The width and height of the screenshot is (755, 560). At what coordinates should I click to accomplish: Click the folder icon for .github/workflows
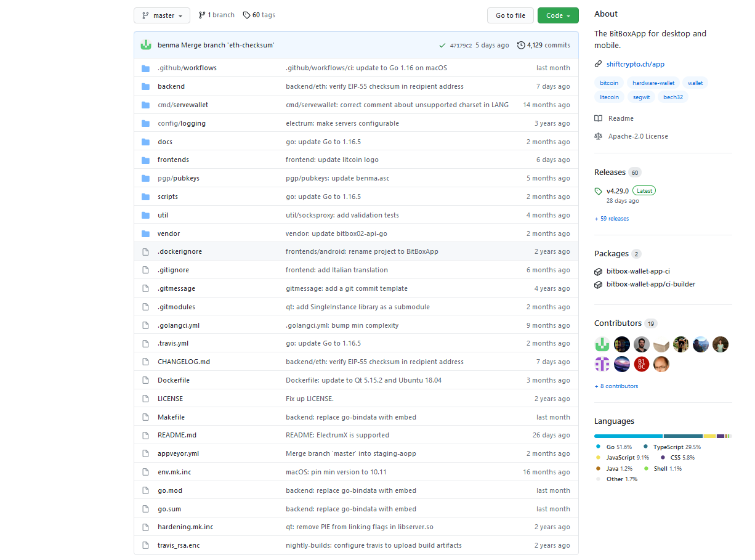[146, 68]
